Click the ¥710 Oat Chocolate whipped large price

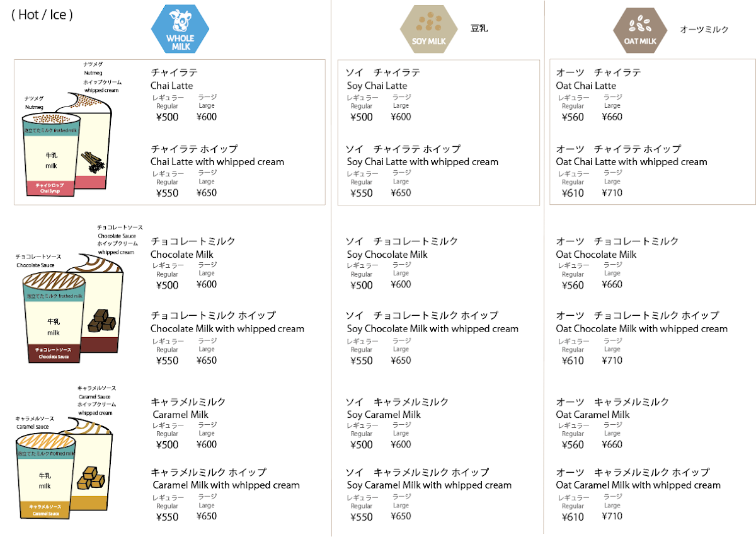coord(612,361)
